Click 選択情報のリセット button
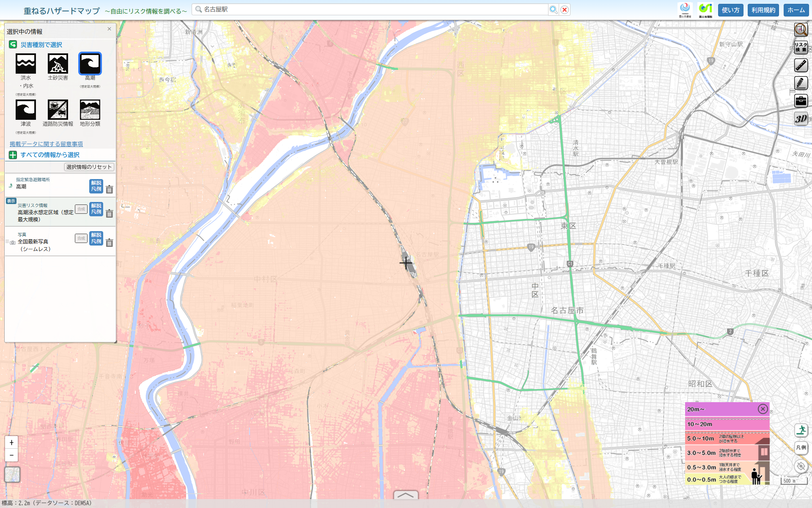 click(89, 167)
